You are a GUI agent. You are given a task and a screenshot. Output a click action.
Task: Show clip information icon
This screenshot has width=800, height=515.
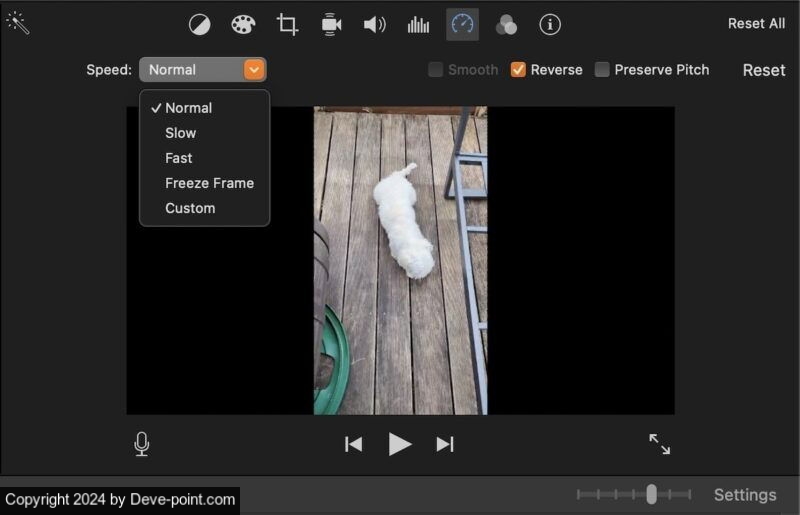pyautogui.click(x=550, y=24)
